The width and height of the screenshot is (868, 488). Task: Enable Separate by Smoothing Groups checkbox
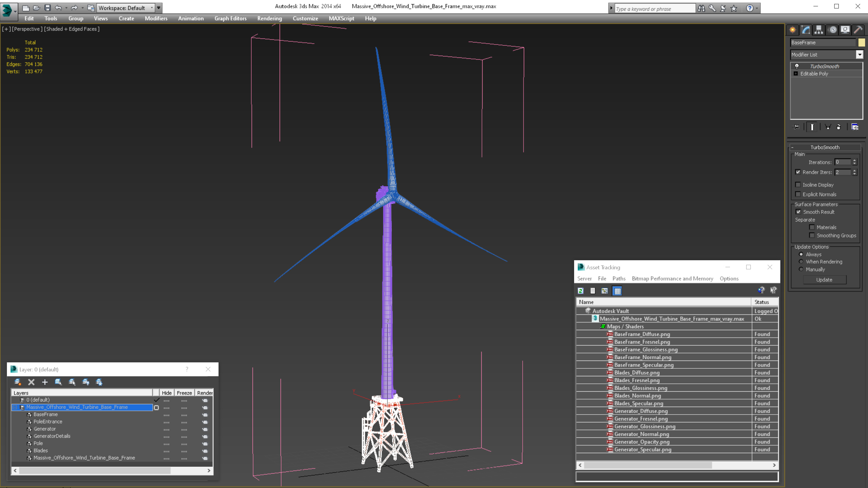click(812, 235)
